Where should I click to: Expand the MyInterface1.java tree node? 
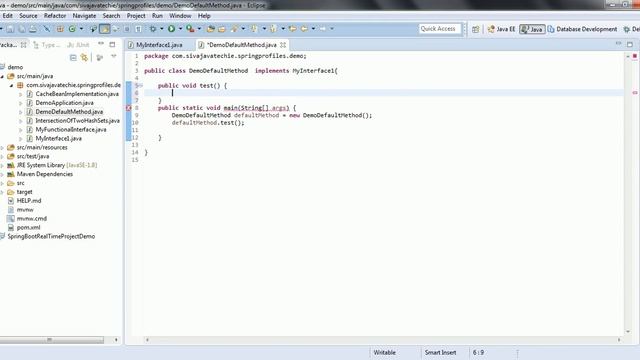[x=20, y=139]
